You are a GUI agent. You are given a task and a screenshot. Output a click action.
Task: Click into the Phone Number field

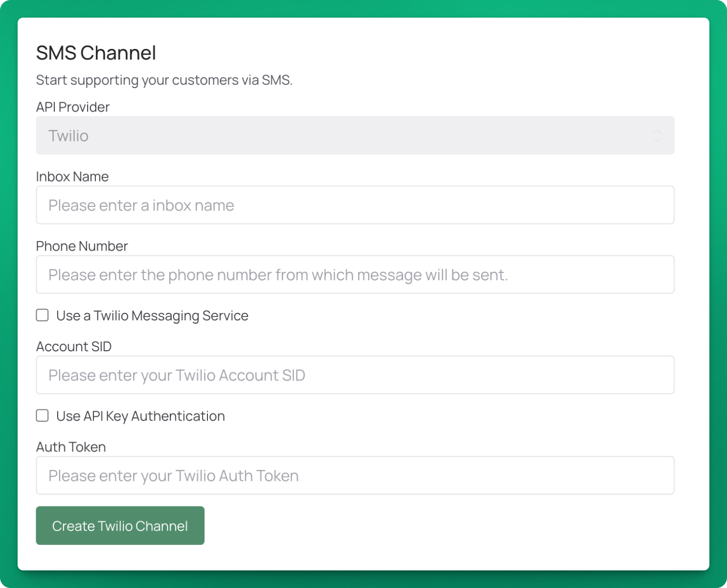[x=355, y=274]
